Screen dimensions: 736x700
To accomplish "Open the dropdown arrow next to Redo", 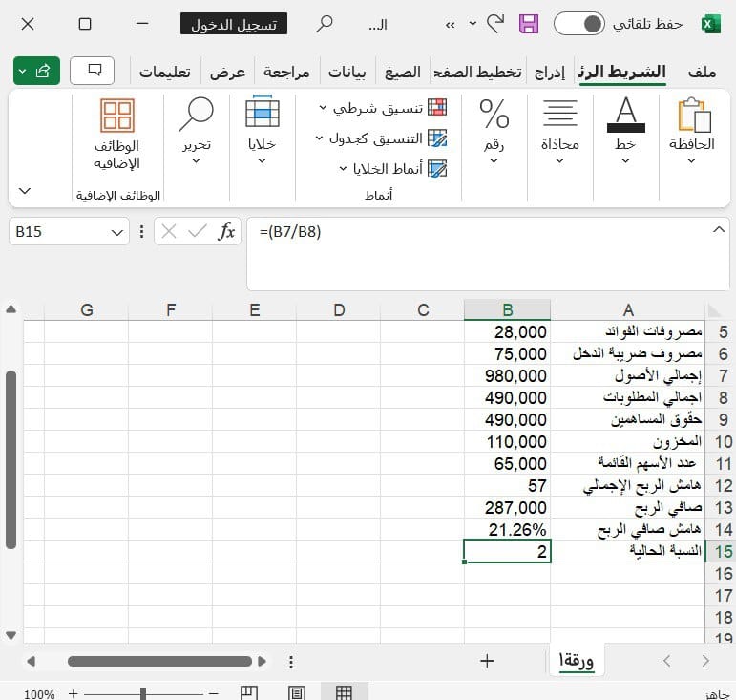I will pyautogui.click(x=473, y=24).
